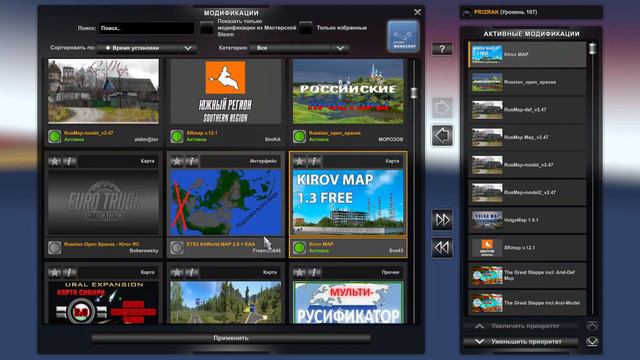Select Kirov MAP in active modifications list

point(527,54)
